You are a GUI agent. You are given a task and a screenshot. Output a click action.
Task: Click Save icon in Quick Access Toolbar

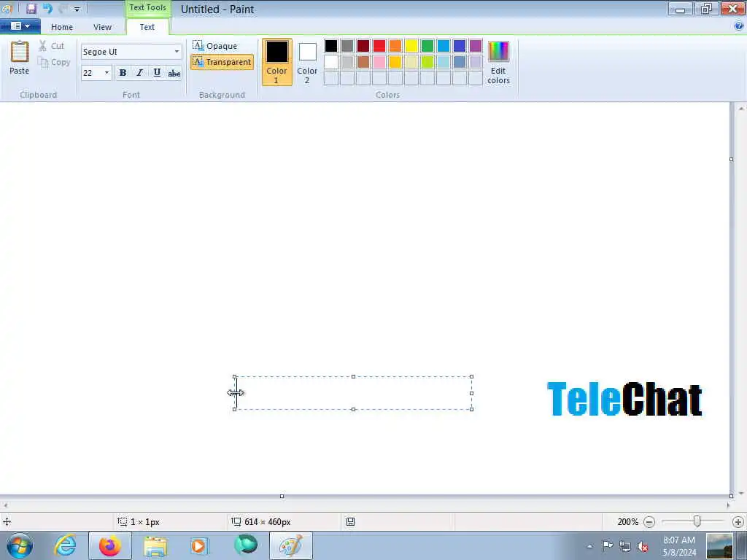coord(31,9)
